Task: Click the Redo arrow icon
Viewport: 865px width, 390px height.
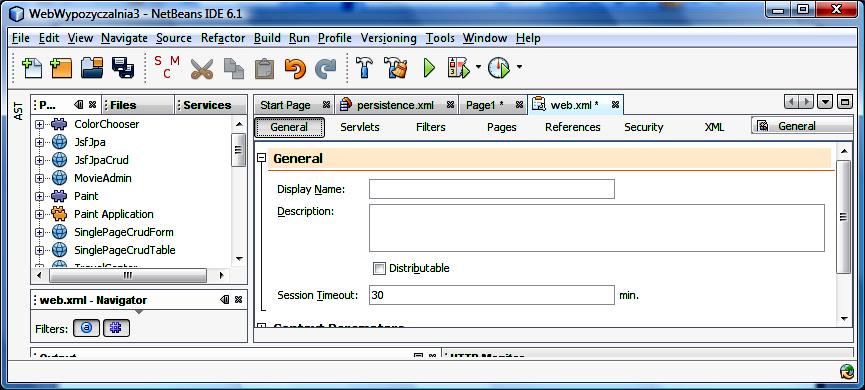Action: coord(325,69)
